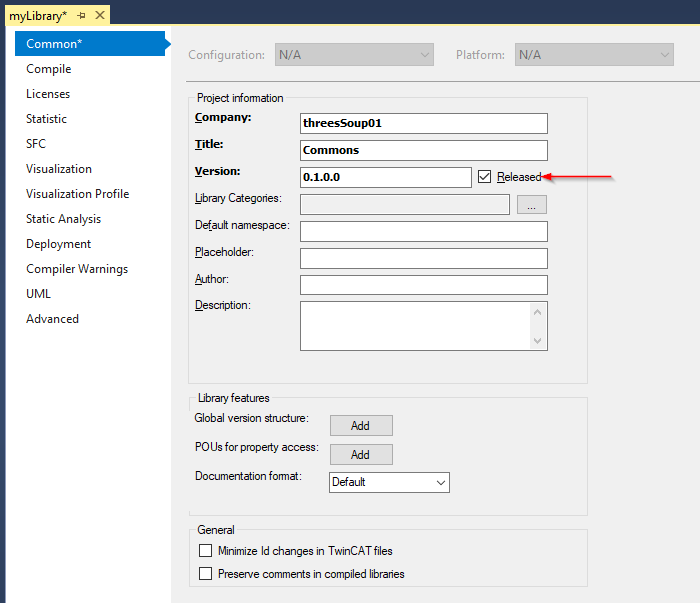Open the Statistic page
This screenshot has width=700, height=603.
click(46, 119)
